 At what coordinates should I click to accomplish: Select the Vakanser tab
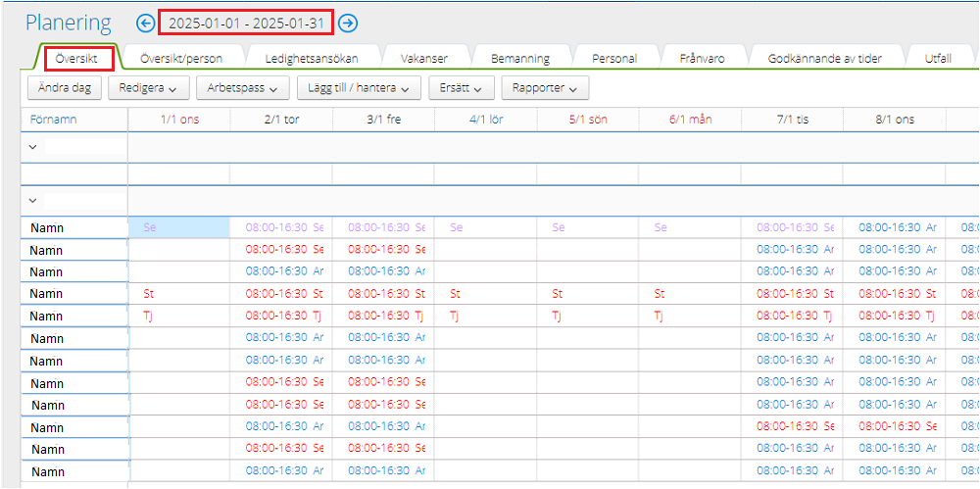click(423, 58)
